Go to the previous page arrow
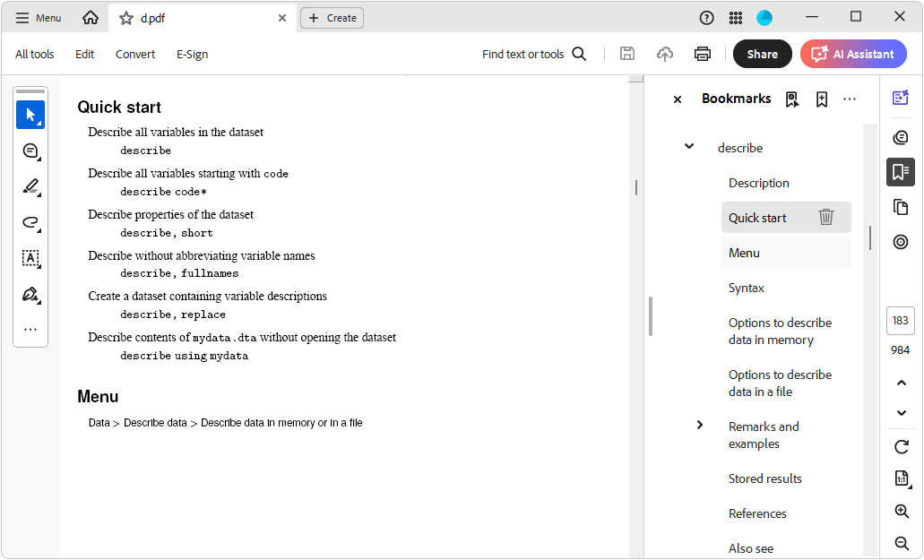 pos(902,383)
